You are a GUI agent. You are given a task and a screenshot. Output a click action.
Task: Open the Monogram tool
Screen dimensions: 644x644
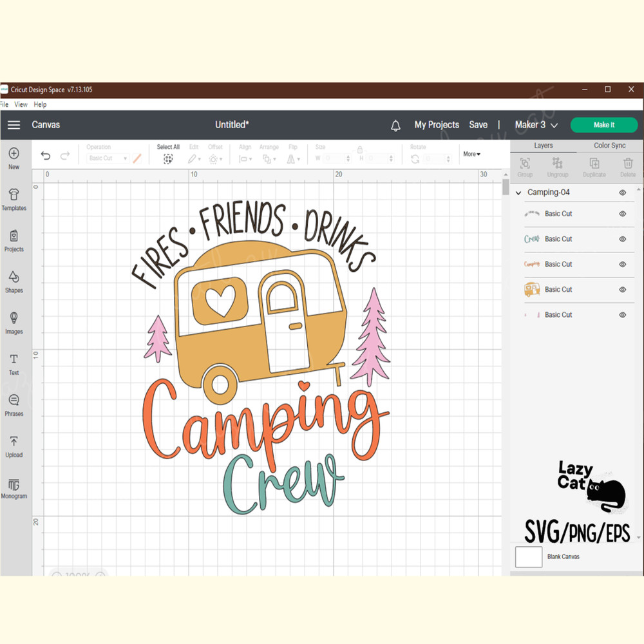pyautogui.click(x=14, y=488)
